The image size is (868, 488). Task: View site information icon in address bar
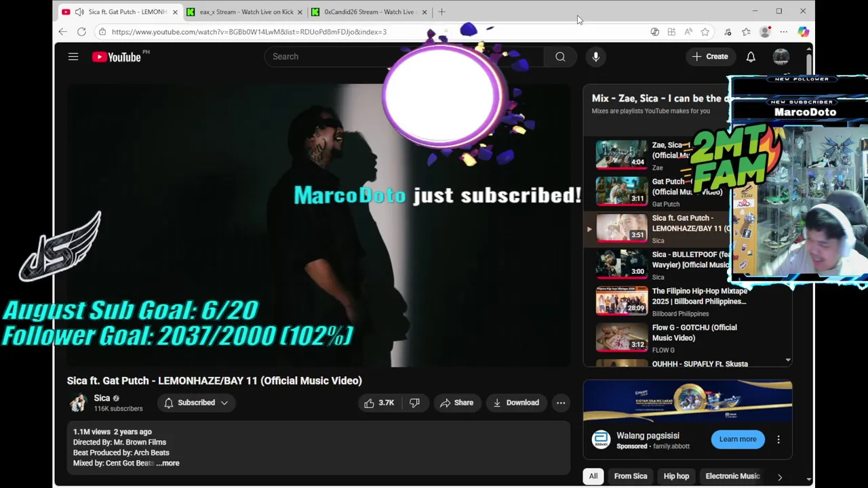pyautogui.click(x=102, y=32)
